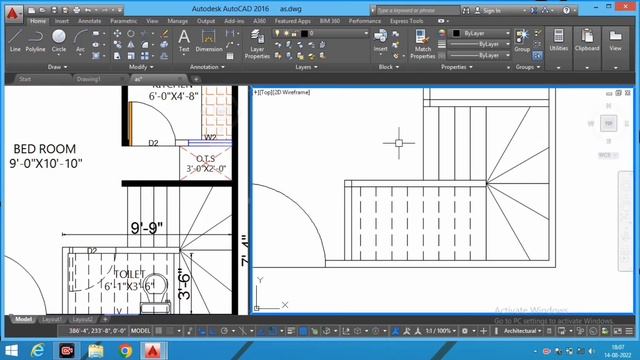
Task: Open the layer selection dropdown
Action: point(320,33)
